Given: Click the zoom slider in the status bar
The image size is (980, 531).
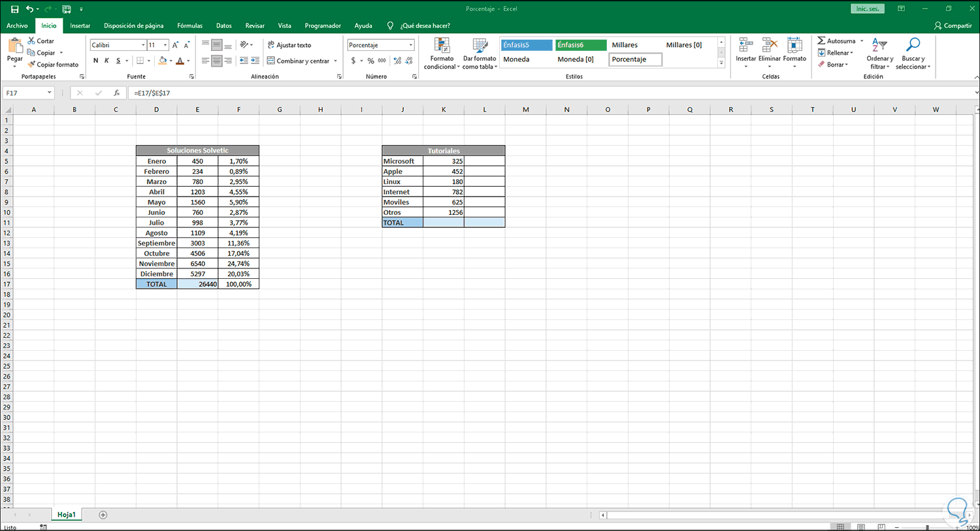Looking at the screenshot, I should point(927,527).
